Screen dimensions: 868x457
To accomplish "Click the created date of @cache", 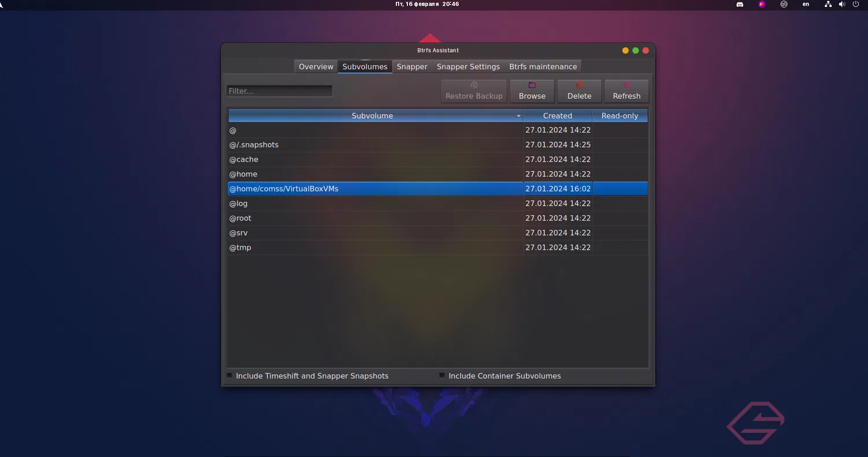I will click(558, 160).
